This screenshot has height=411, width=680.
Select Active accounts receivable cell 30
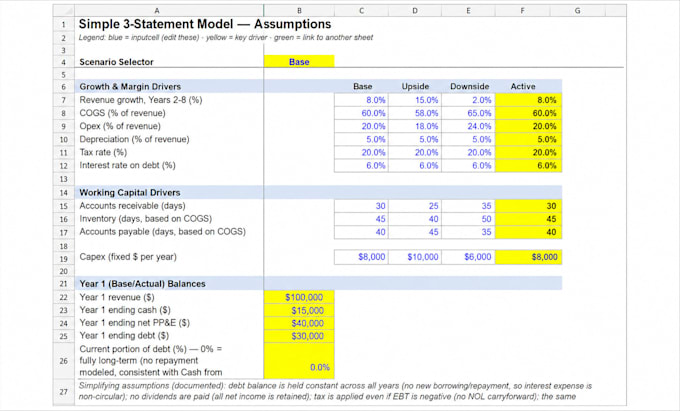[528, 206]
